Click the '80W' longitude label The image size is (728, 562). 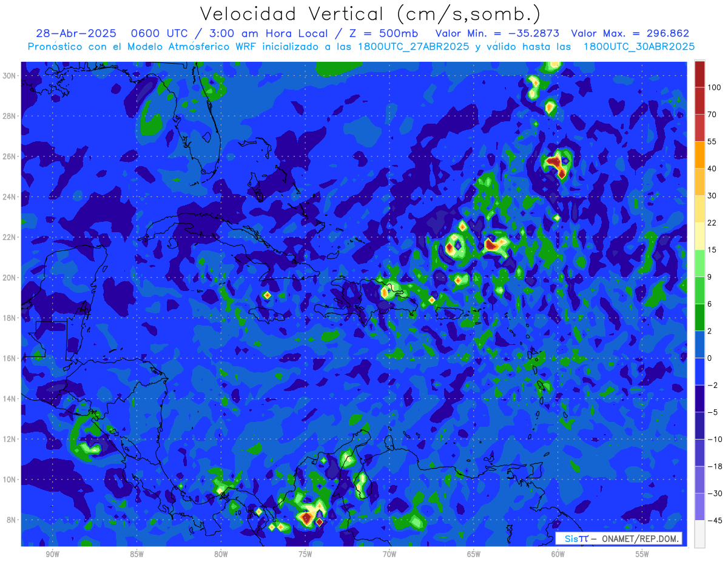221,554
